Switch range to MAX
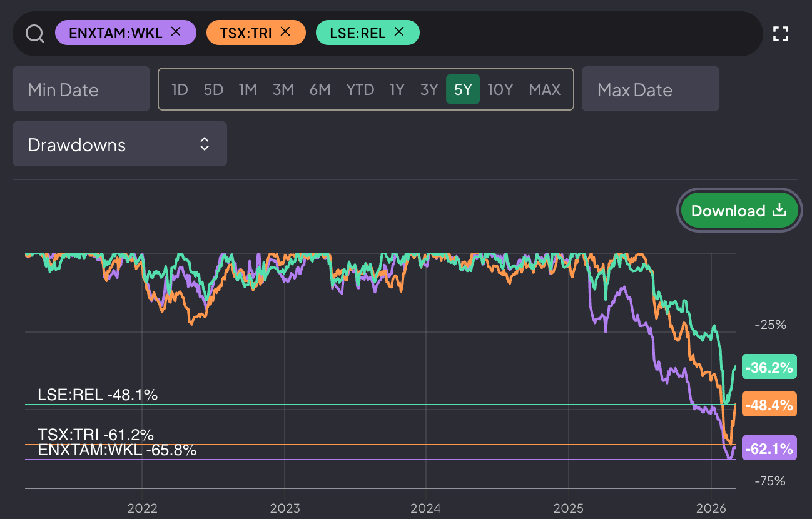This screenshot has width=812, height=519. coord(545,89)
